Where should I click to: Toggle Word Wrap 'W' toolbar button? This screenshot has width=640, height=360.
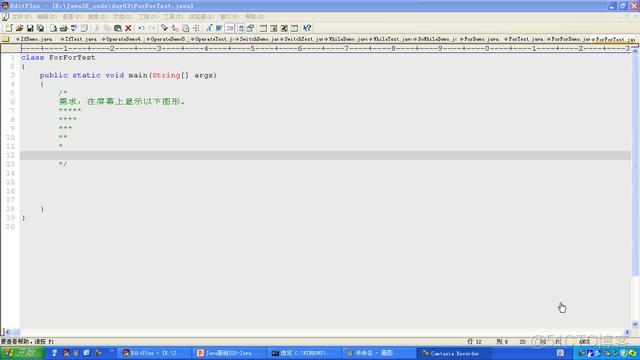pyautogui.click(x=219, y=28)
